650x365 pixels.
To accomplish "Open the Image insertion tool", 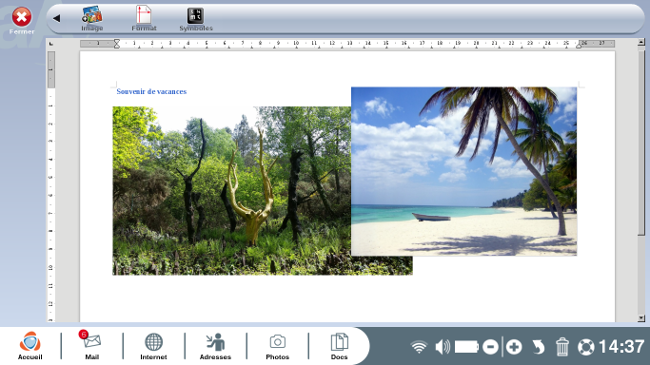I will pos(92,19).
